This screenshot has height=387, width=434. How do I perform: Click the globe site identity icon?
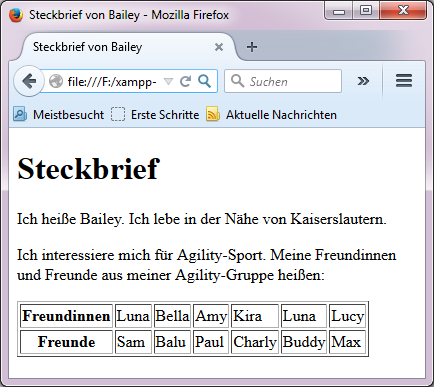click(x=56, y=81)
